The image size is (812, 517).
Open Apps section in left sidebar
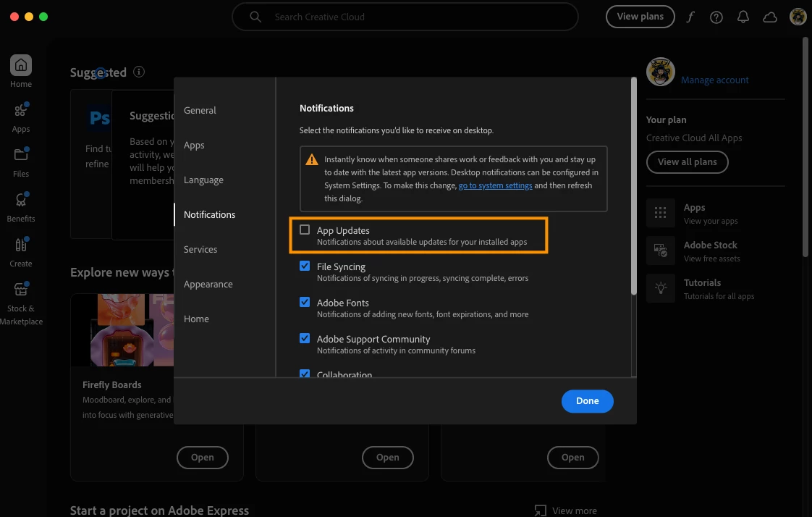[x=21, y=117]
